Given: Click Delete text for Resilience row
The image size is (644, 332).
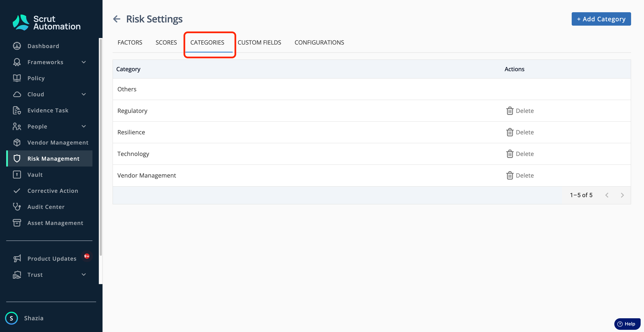Looking at the screenshot, I should tap(525, 132).
